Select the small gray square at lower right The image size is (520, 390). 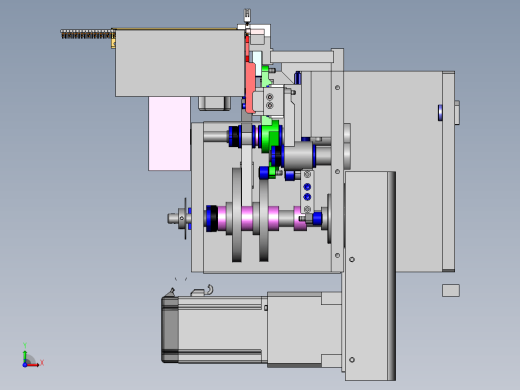point(451,290)
